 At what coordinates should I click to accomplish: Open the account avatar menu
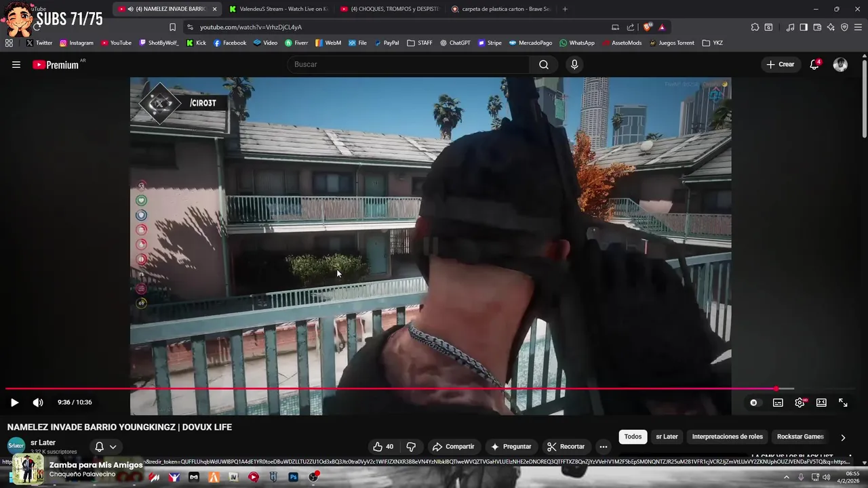(840, 64)
